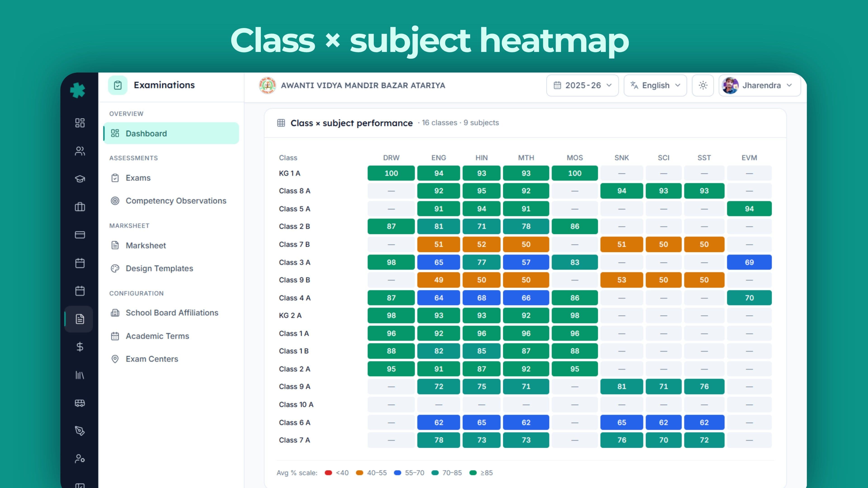
Task: Open School Board Affiliations menu item
Action: click(x=171, y=313)
